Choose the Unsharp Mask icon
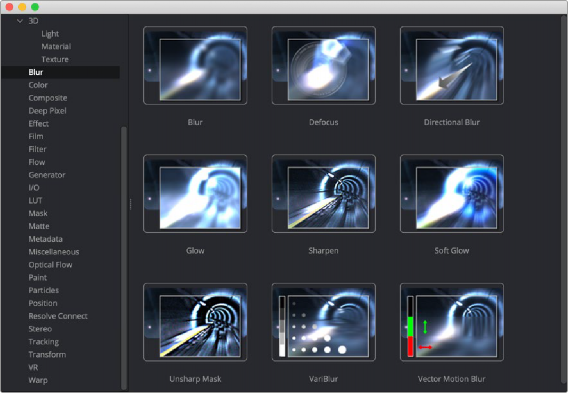This screenshot has width=568, height=393. click(195, 322)
